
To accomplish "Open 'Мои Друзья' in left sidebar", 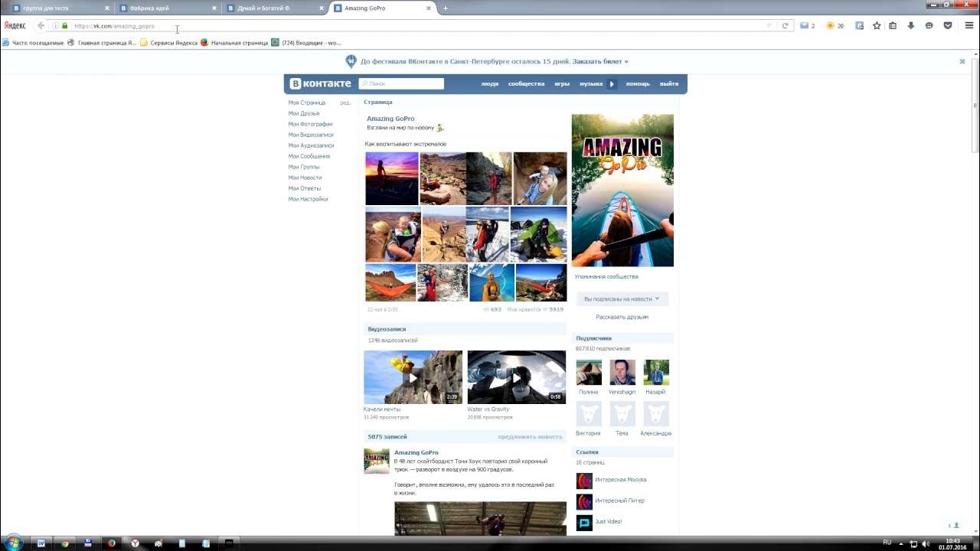I will pyautogui.click(x=304, y=113).
